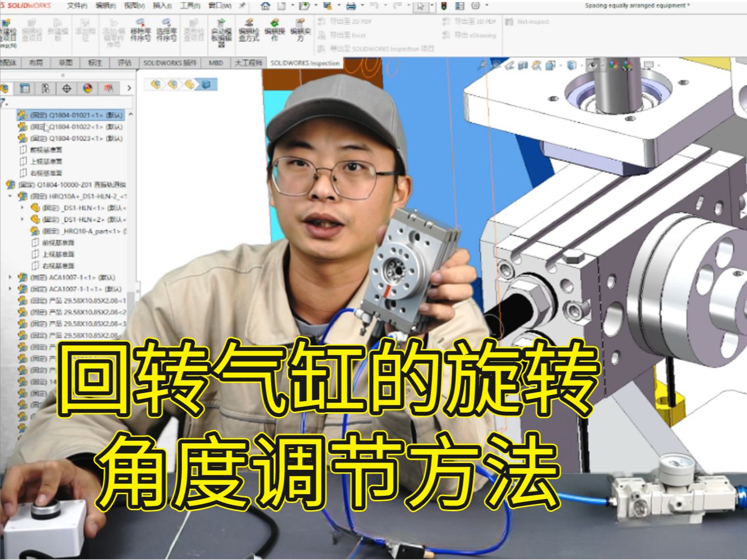Open the DimXpertManager crosshair tab
This screenshot has height=560, width=747.
[x=66, y=89]
